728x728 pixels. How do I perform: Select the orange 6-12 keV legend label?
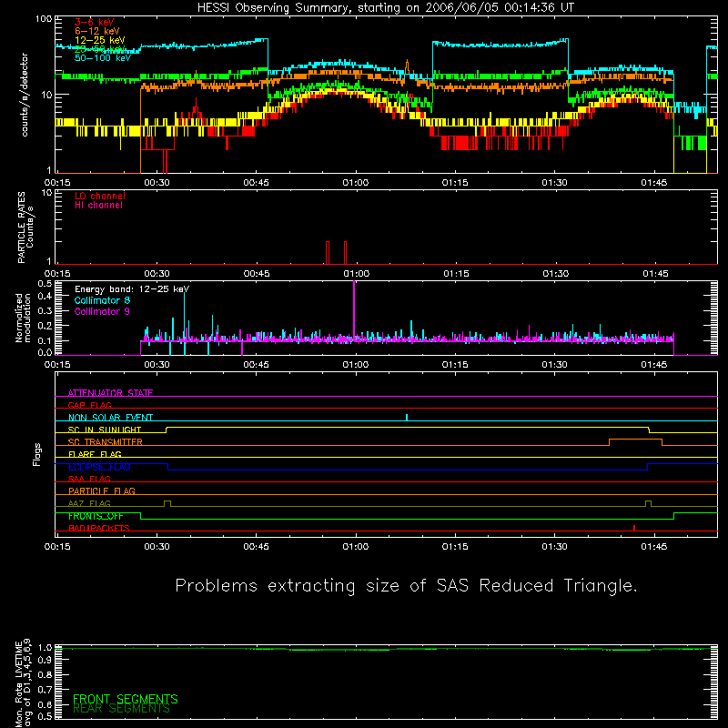(x=97, y=31)
